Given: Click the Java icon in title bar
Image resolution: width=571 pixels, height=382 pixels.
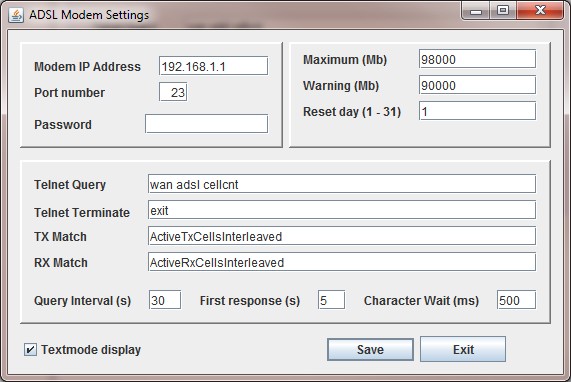Looking at the screenshot, I should (x=16, y=15).
